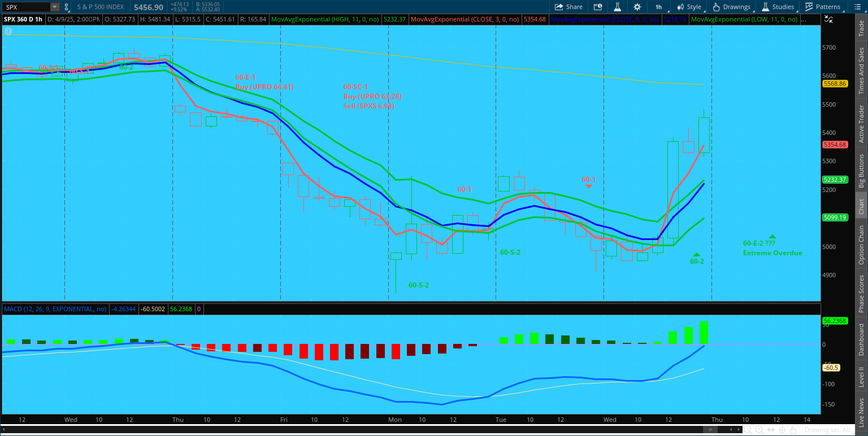The width and height of the screenshot is (868, 436).
Task: Open the chart news and alerts icon next to Share
Action: [598, 7]
